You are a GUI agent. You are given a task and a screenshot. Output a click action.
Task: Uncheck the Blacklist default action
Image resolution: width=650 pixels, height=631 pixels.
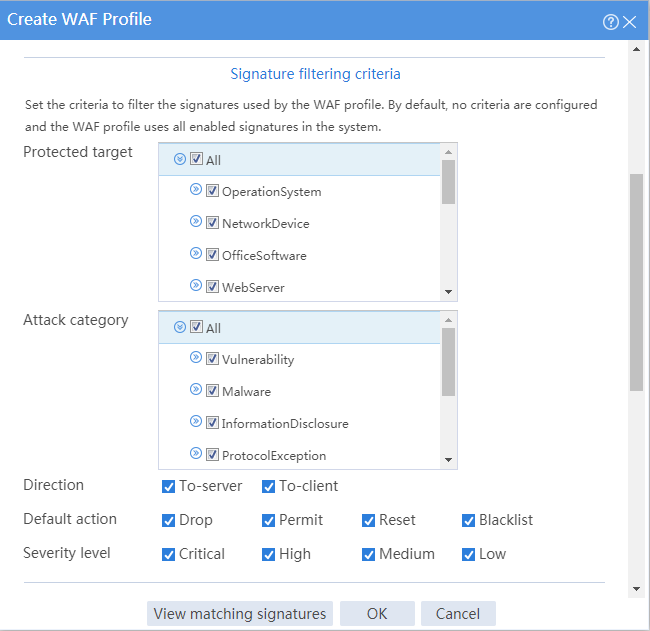(x=468, y=520)
